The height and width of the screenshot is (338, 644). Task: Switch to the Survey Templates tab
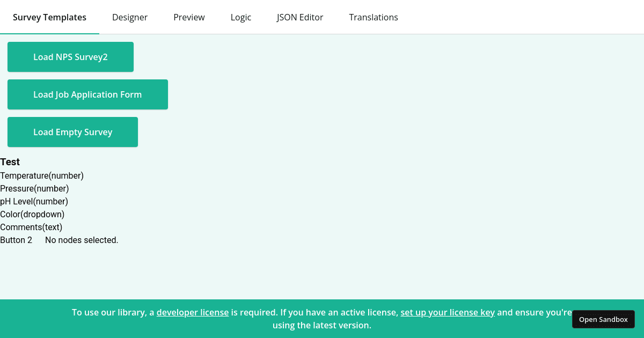pyautogui.click(x=49, y=17)
